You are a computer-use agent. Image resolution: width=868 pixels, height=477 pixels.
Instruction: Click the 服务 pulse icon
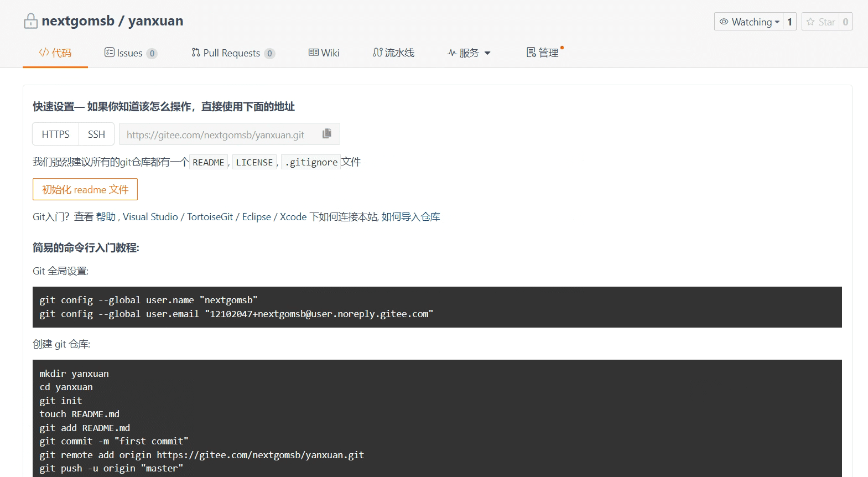452,53
